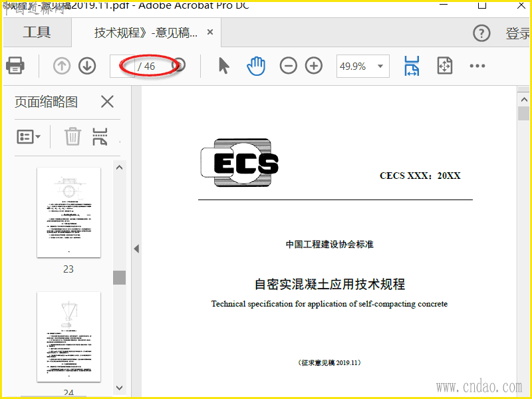Select page 24 thumbnail

69,337
